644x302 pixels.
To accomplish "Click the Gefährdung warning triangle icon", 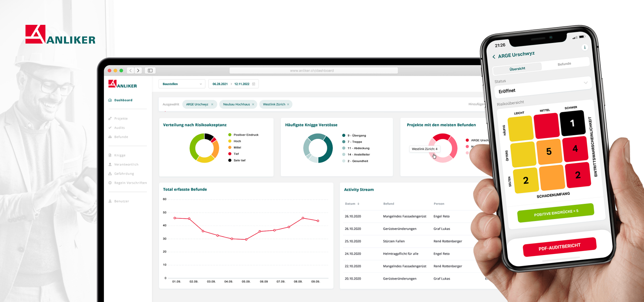I will pos(110,173).
